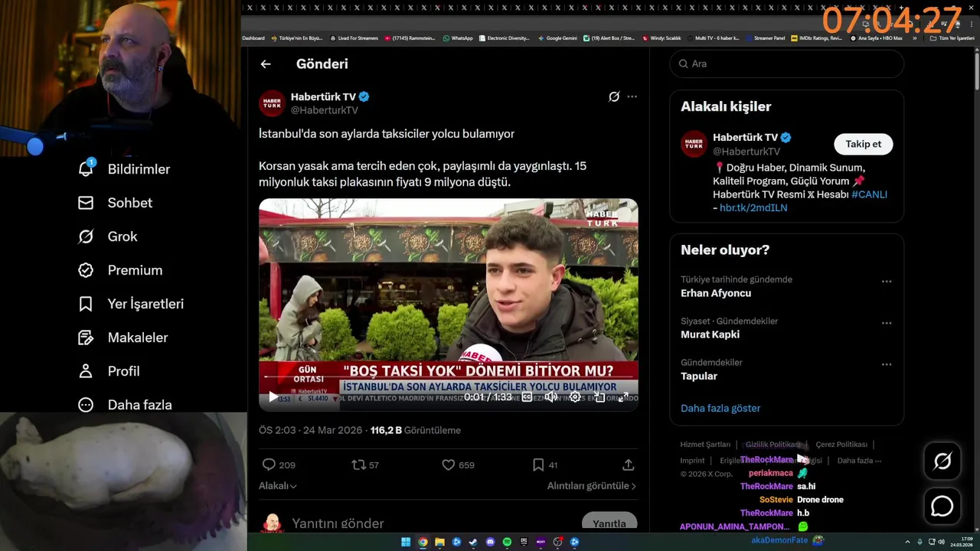Image resolution: width=980 pixels, height=551 pixels.
Task: Open File Explorer from taskbar
Action: [x=439, y=542]
